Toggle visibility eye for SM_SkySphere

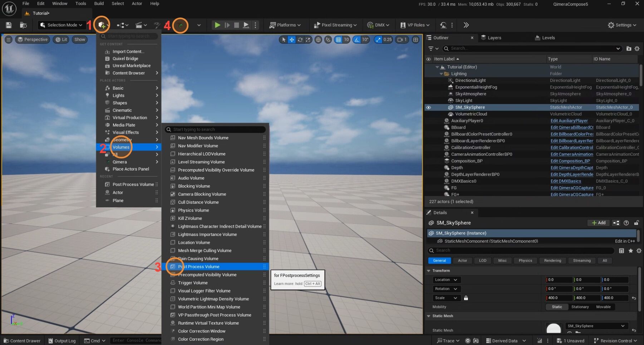[428, 107]
